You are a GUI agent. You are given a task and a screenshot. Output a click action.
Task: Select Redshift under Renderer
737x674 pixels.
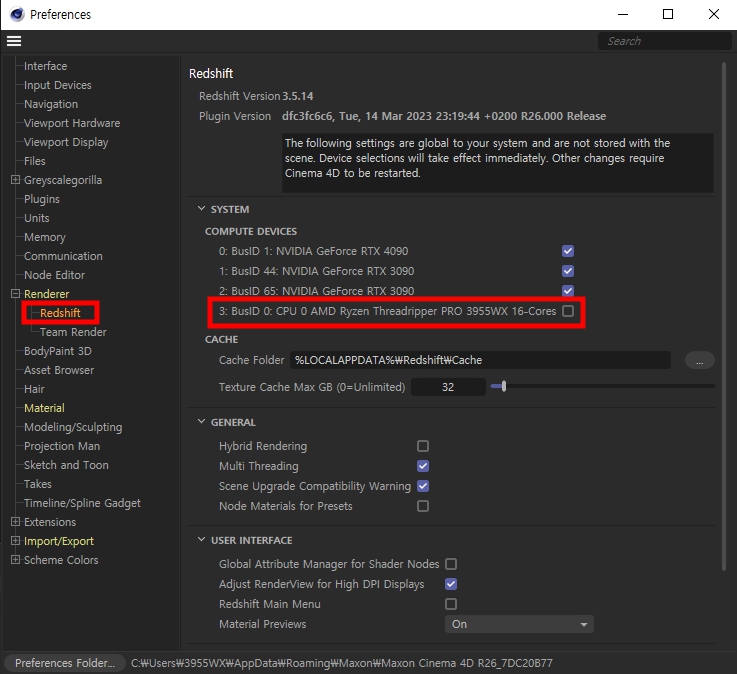(x=60, y=313)
